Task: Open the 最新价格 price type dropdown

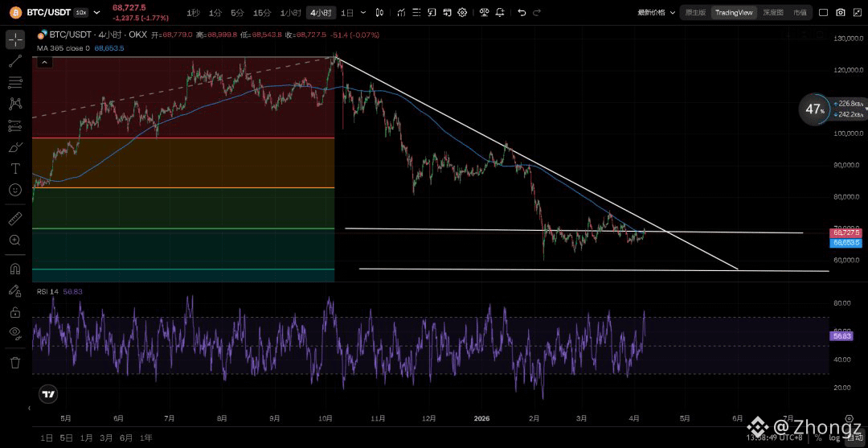Action: [657, 12]
